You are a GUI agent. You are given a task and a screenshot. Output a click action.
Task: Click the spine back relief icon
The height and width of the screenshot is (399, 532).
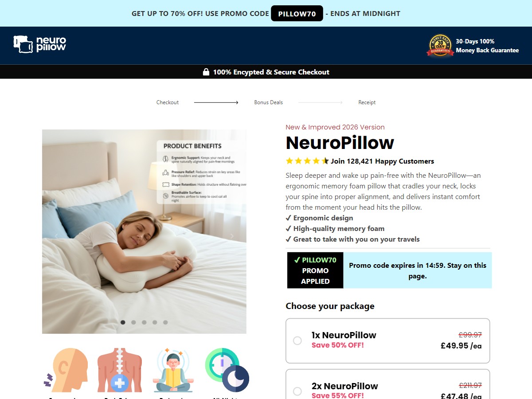click(120, 370)
